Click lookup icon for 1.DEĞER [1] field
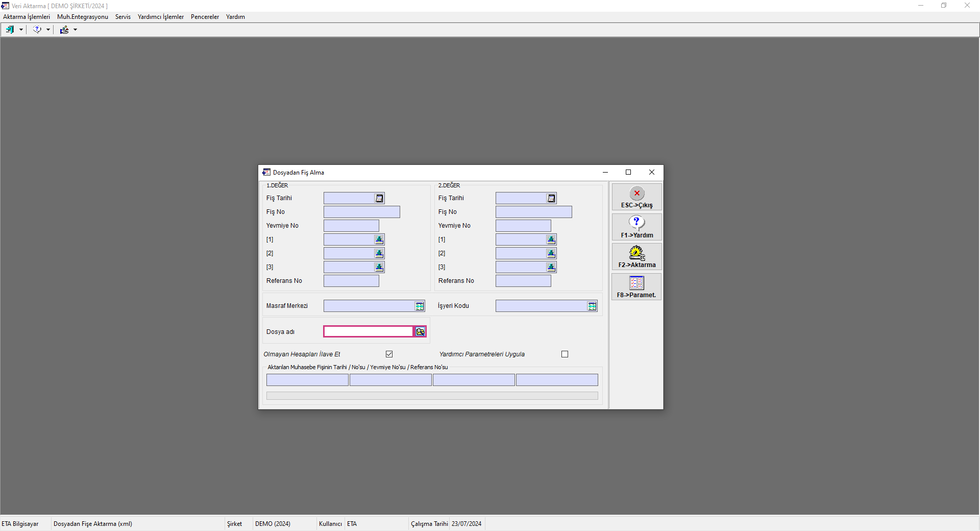The image size is (980, 531). pyautogui.click(x=379, y=239)
